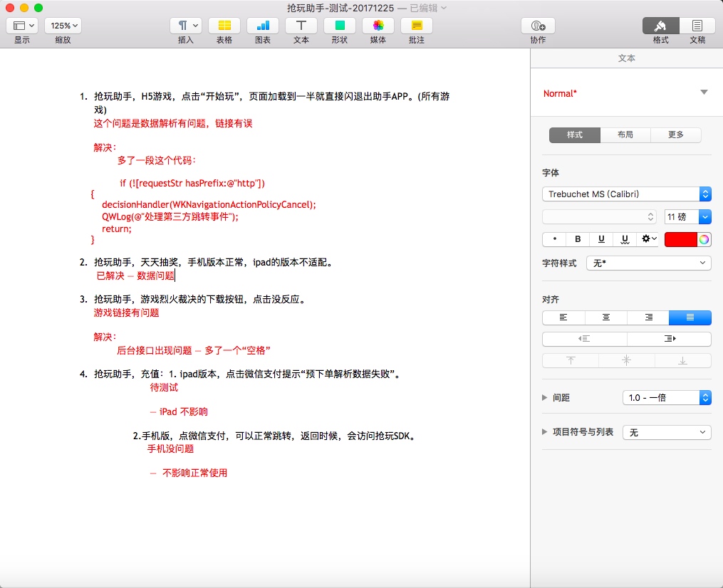Switch to the 布局 tab
Viewport: 723px width, 588px height.
625,135
